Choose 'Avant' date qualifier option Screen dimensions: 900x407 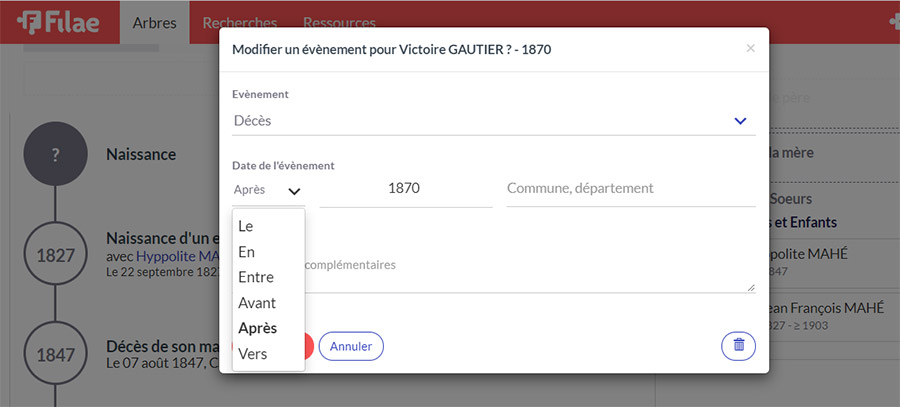(257, 302)
